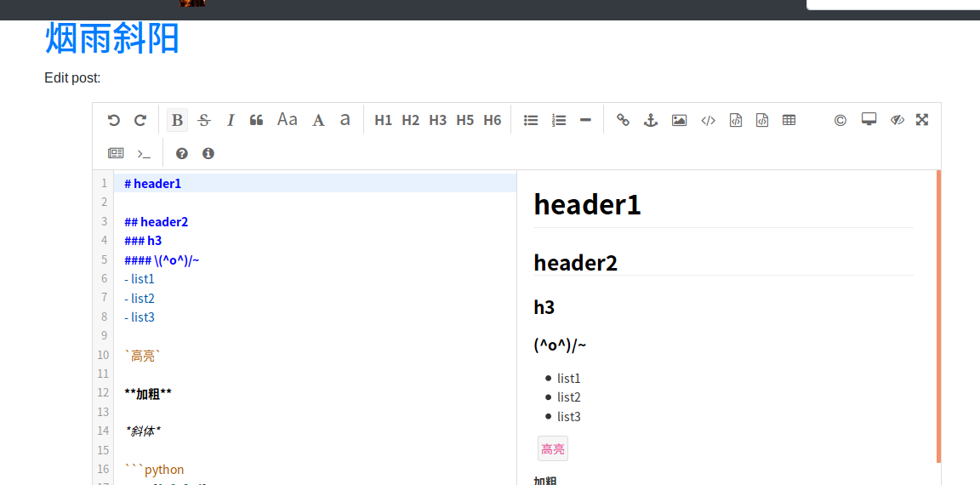The width and height of the screenshot is (980, 485).
Task: Click the '(^o^)/~' heading in the preview
Action: [560, 345]
